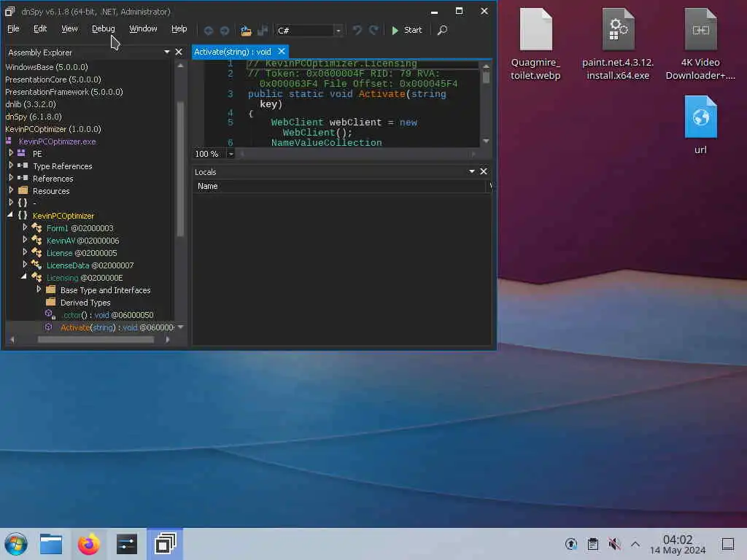Image resolution: width=747 pixels, height=560 pixels.
Task: Open the Search magnifier icon
Action: tap(442, 30)
